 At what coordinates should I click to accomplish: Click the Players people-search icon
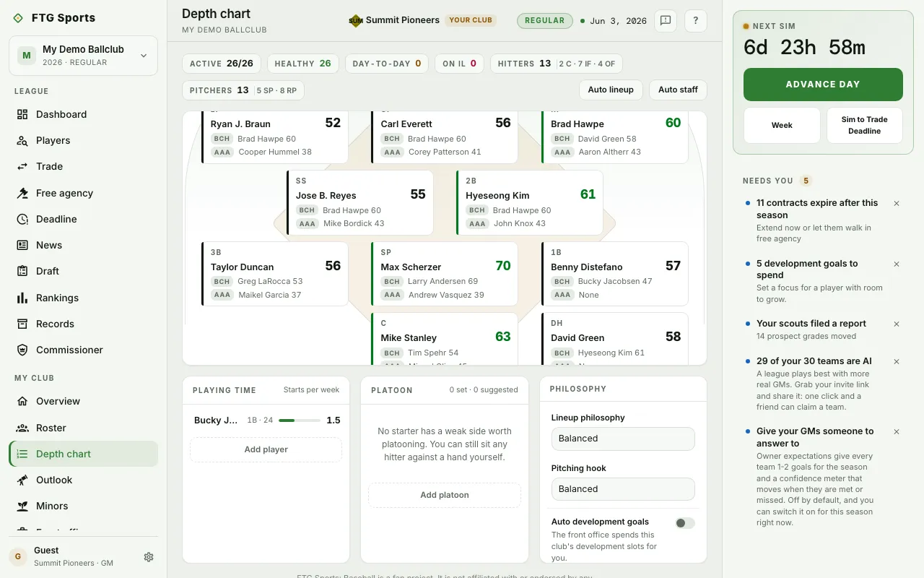coord(22,140)
